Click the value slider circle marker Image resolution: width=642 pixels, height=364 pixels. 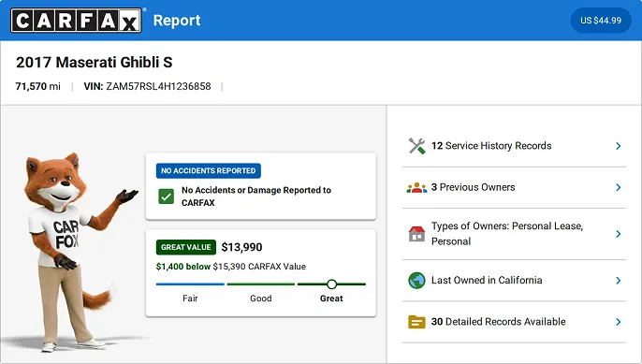[x=331, y=284]
